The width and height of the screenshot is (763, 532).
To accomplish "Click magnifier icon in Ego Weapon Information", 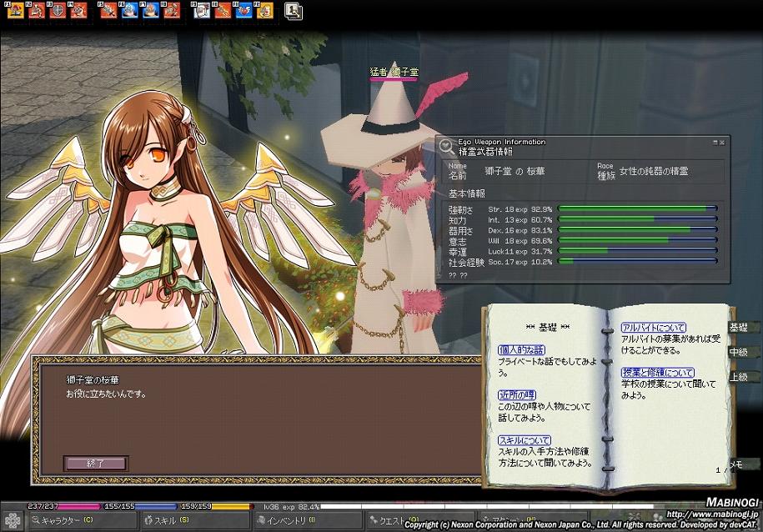I will coord(446,146).
